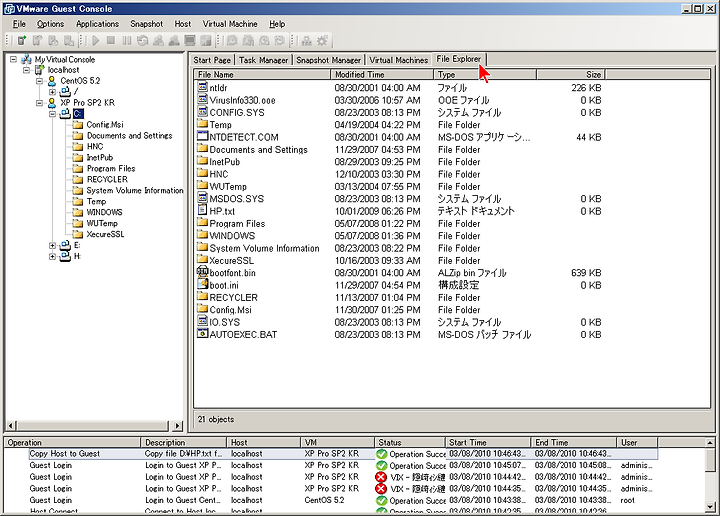The width and height of the screenshot is (720, 516).
Task: Click the Power On (play) toolbar icon
Action: click(x=96, y=40)
